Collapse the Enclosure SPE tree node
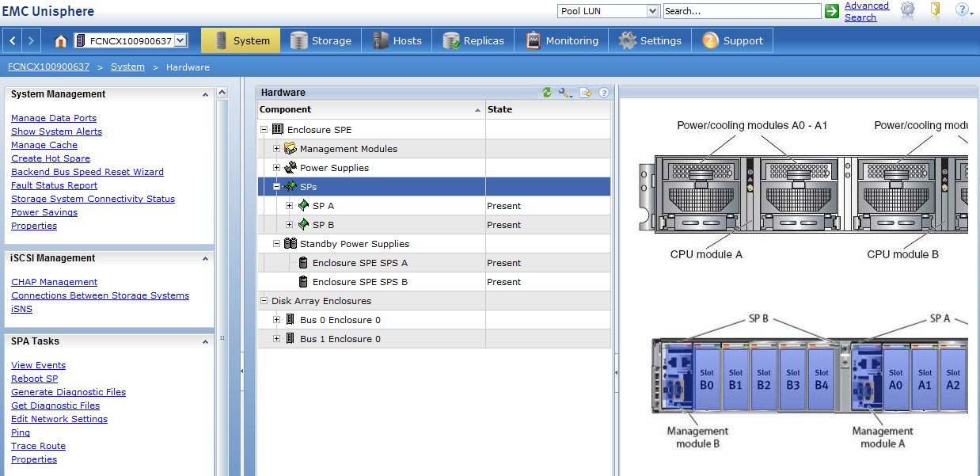Screen dimensions: 980x476 pyautogui.click(x=264, y=129)
